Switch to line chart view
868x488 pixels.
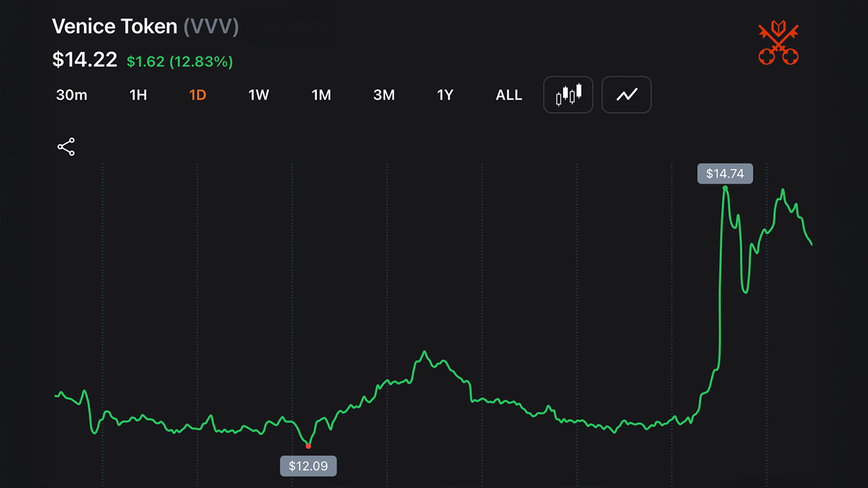[627, 94]
